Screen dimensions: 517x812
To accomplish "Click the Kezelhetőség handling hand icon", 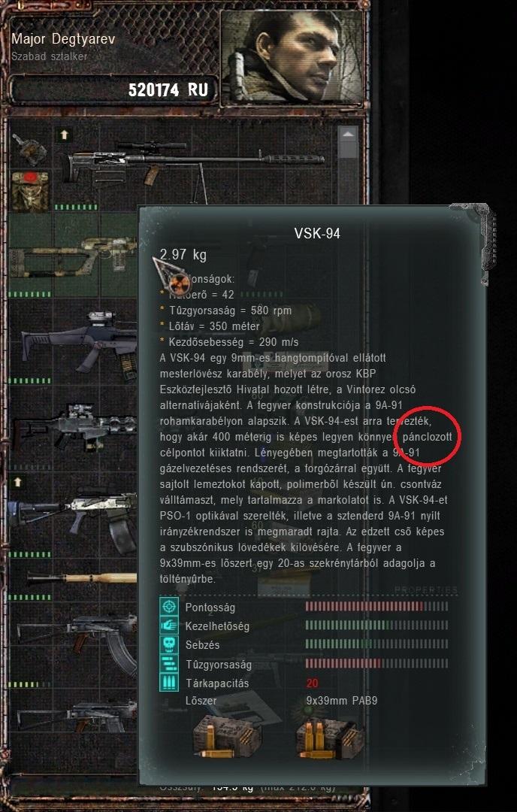I will (x=169, y=626).
